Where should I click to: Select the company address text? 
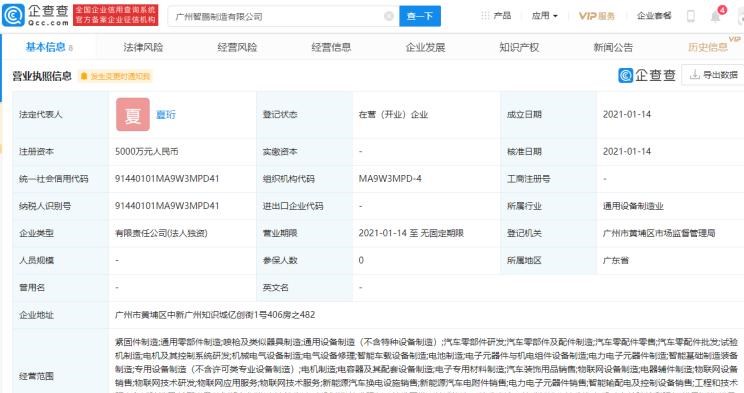[215, 315]
